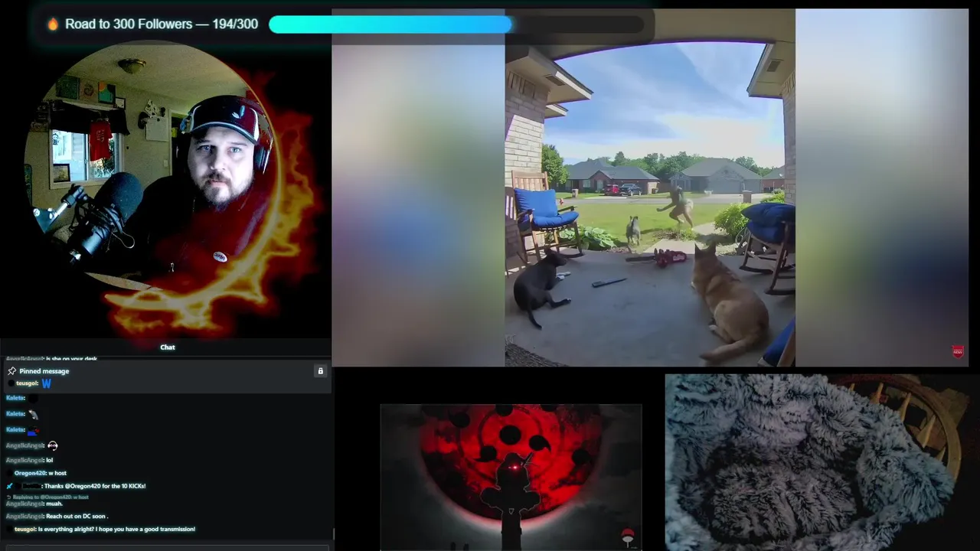Click the red logo badge on porch video
980x551 pixels.
coord(957,351)
